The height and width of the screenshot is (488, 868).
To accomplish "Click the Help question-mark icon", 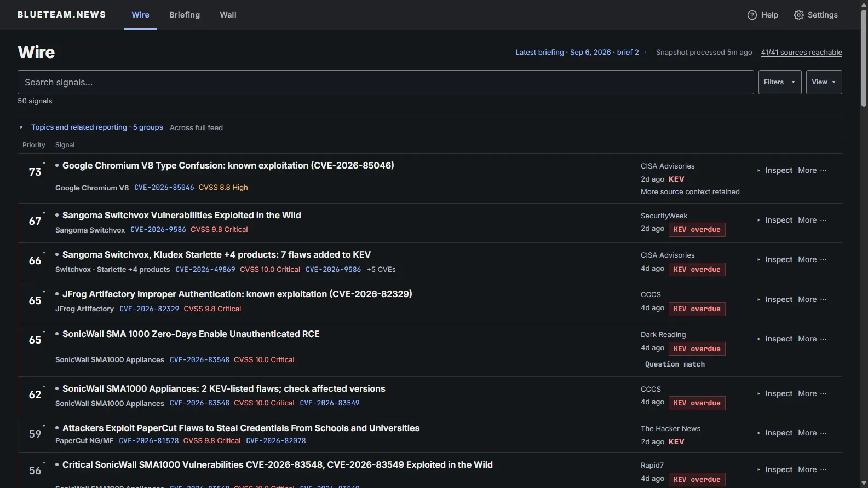I will pos(752,15).
